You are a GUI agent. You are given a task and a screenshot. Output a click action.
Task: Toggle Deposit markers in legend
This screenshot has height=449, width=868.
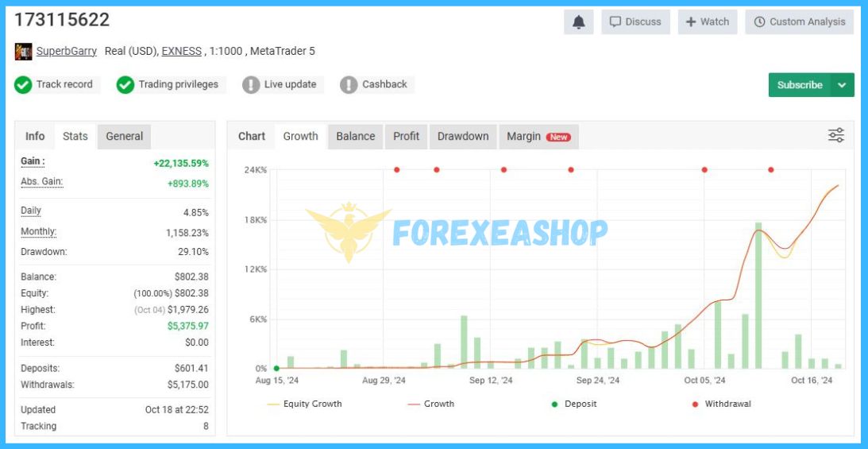[574, 404]
